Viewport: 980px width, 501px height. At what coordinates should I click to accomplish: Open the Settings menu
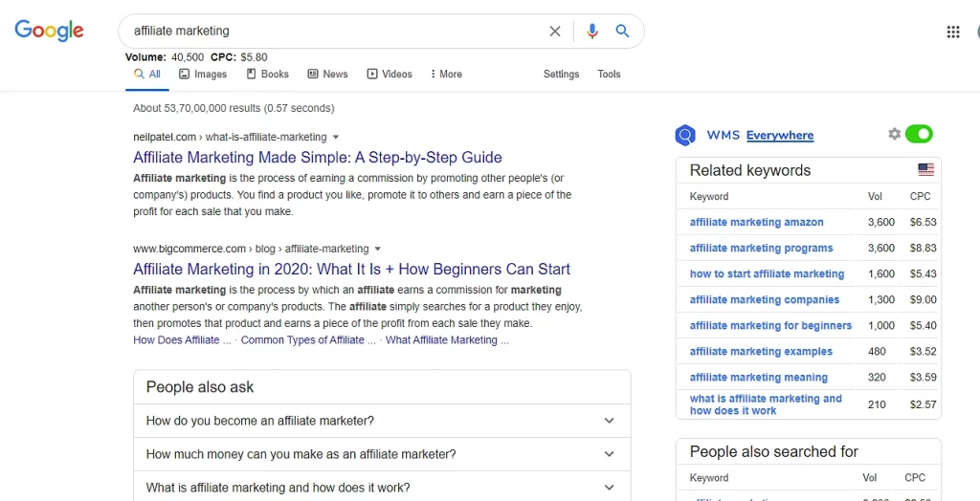pyautogui.click(x=561, y=74)
